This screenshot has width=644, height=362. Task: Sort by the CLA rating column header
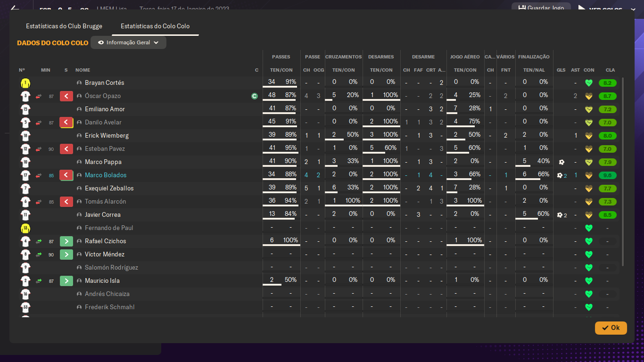pyautogui.click(x=610, y=70)
